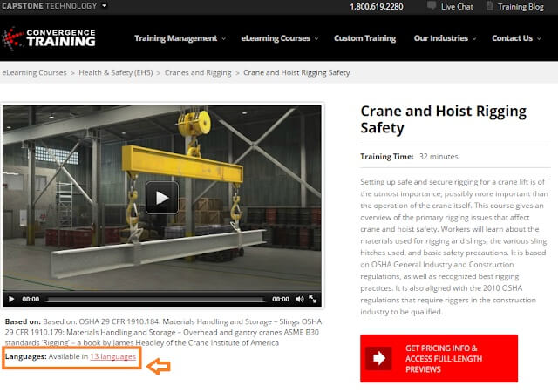Click the large play button on video
The image size is (558, 392).
pyautogui.click(x=162, y=198)
